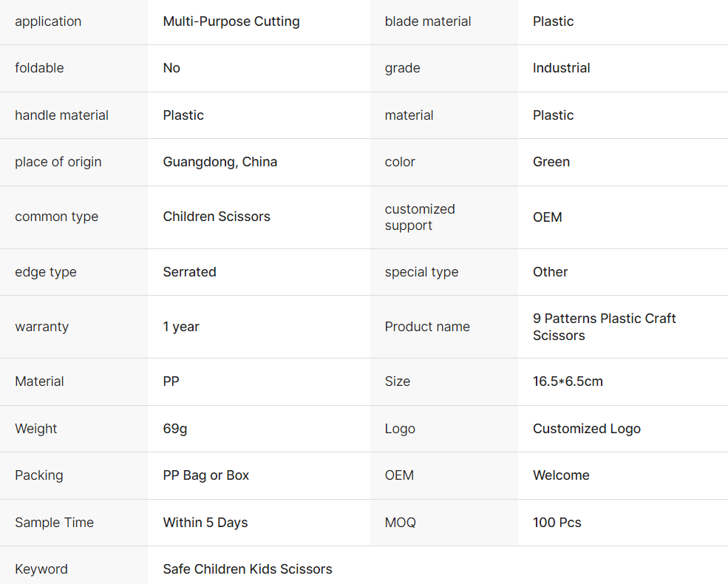Select the 'handle material' label
This screenshot has height=584, width=728.
(x=61, y=115)
